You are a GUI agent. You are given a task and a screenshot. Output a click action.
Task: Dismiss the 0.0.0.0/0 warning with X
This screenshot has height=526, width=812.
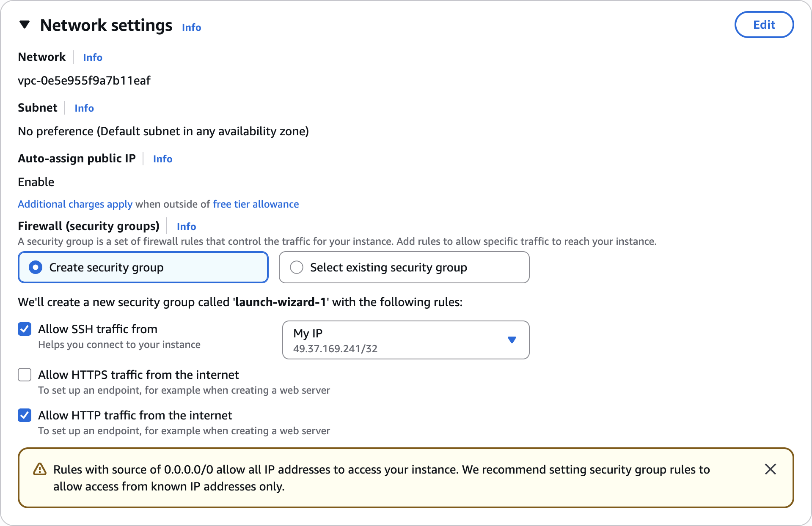(770, 469)
